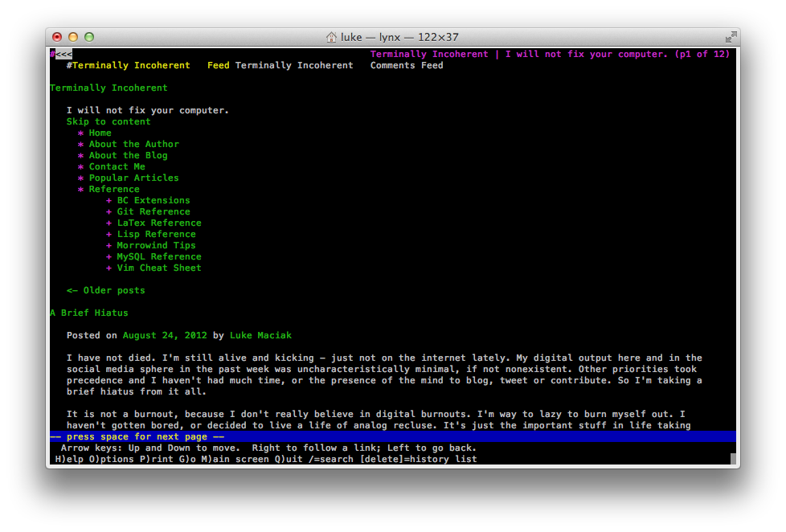Open 'About the Blog' page link
786x532 pixels.
click(128, 156)
